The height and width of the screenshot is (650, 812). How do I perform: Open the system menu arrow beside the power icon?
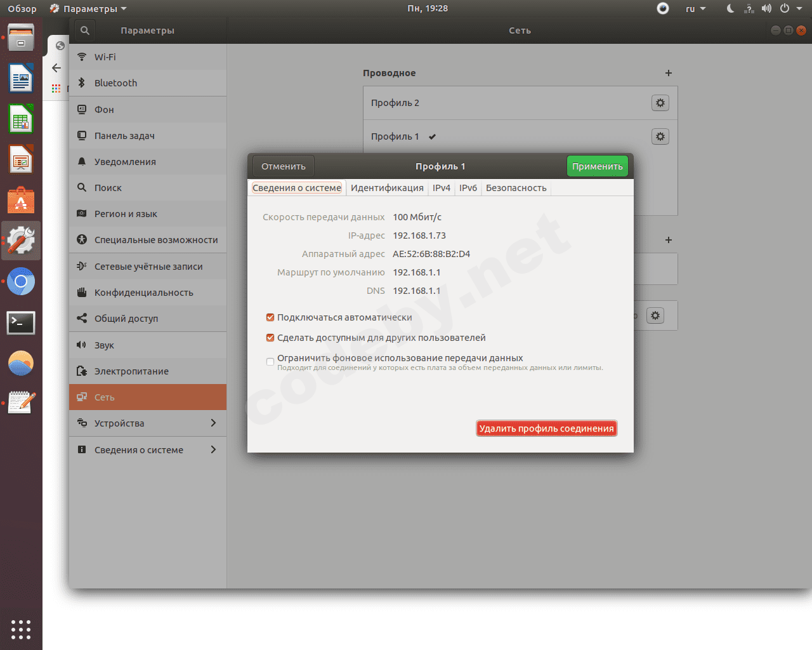pos(799,9)
